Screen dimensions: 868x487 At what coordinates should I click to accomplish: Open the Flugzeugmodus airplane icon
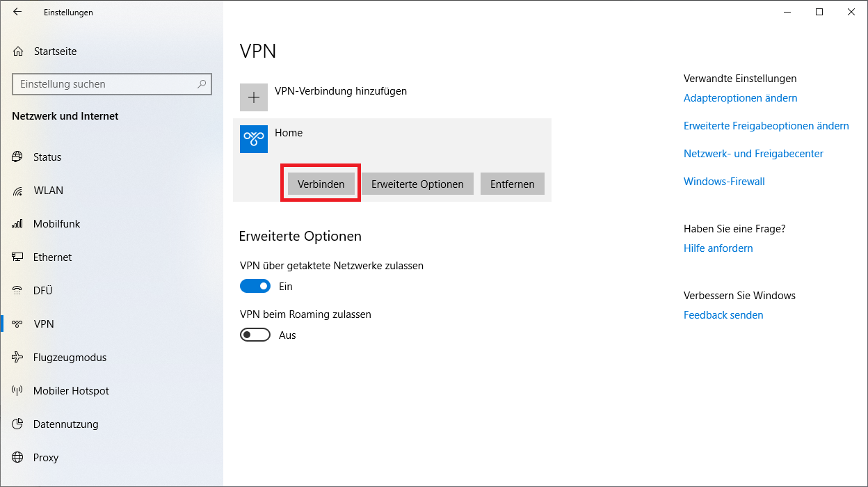click(18, 358)
